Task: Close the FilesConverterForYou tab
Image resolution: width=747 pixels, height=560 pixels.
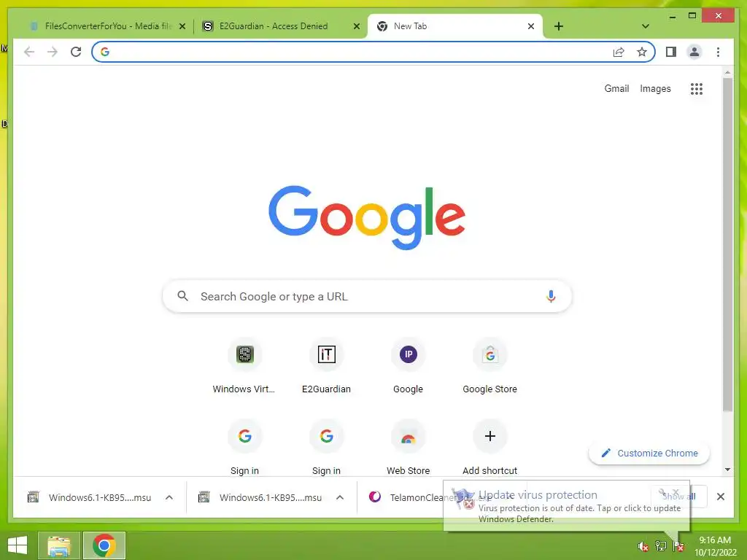Action: [x=182, y=26]
